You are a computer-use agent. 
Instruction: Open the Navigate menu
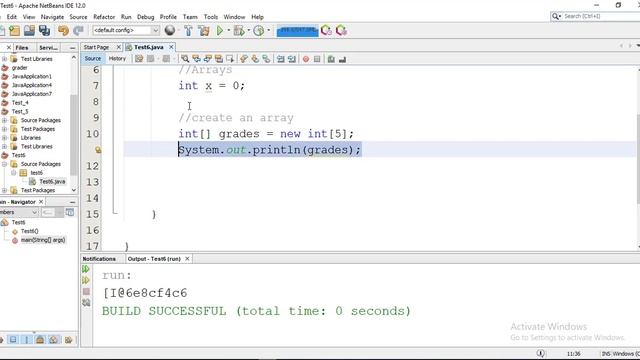(x=52, y=17)
